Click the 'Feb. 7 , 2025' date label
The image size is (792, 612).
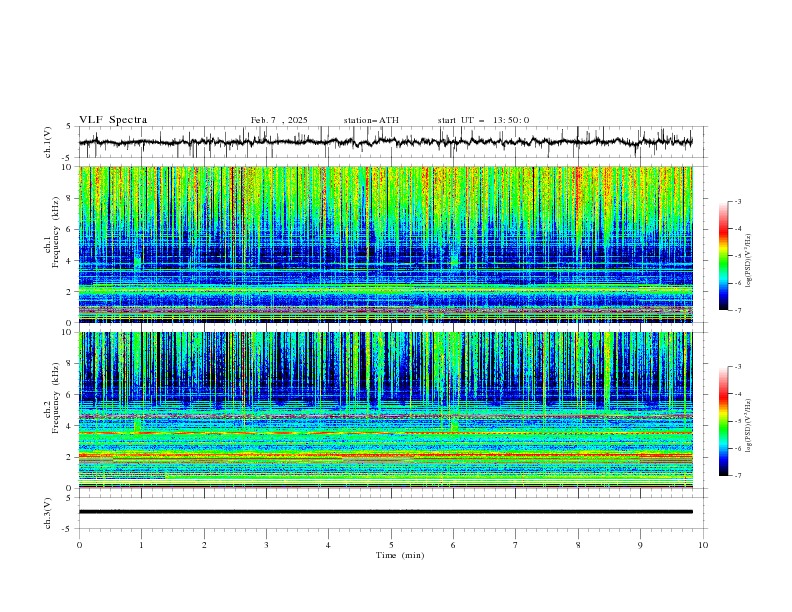tap(279, 120)
